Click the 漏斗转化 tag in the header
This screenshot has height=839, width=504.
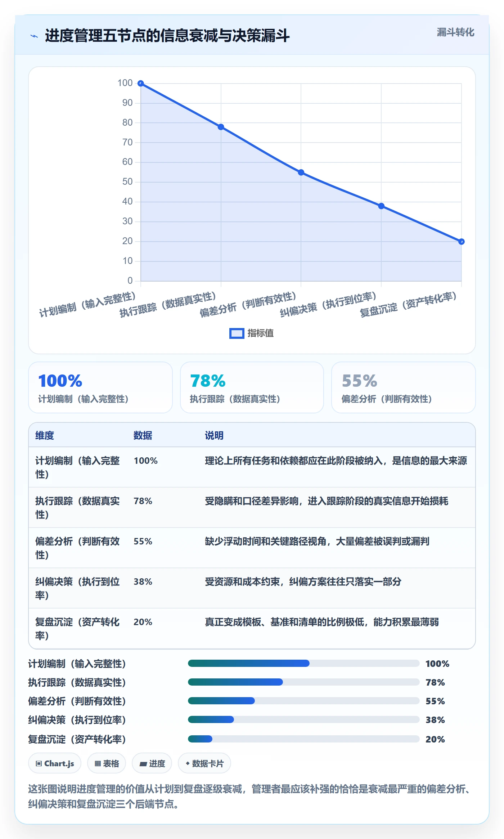pyautogui.click(x=455, y=32)
